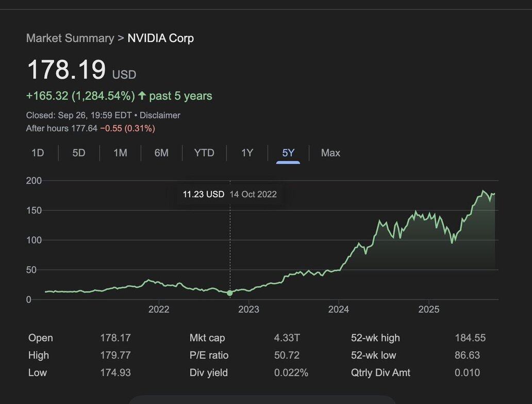Viewport: 532px width, 404px height.
Task: Open the Disclaimer link
Action: (160, 115)
